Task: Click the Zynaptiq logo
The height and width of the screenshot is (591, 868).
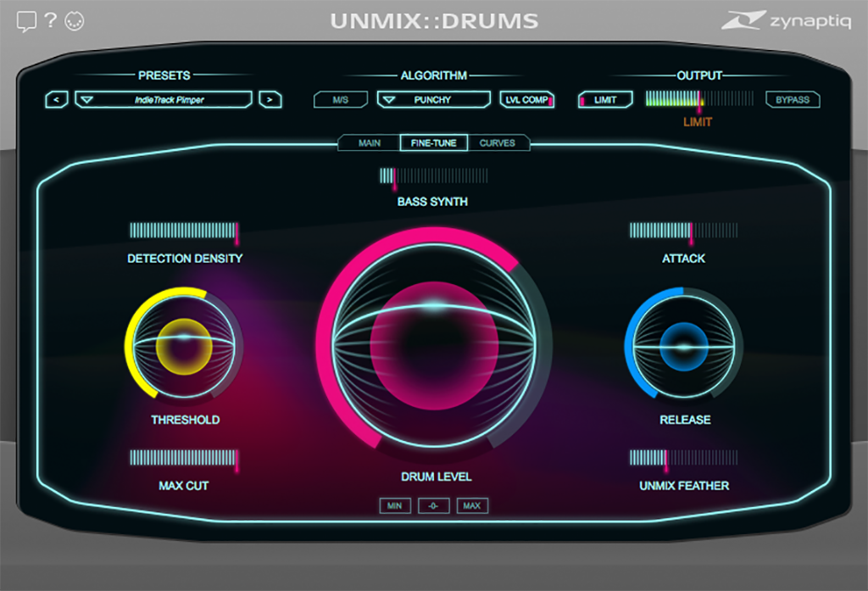Action: (786, 20)
